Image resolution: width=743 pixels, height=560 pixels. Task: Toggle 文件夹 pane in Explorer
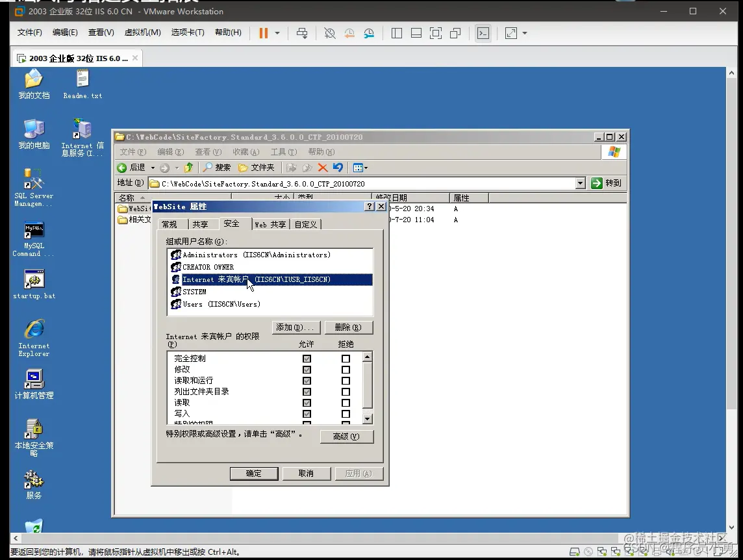pos(257,168)
